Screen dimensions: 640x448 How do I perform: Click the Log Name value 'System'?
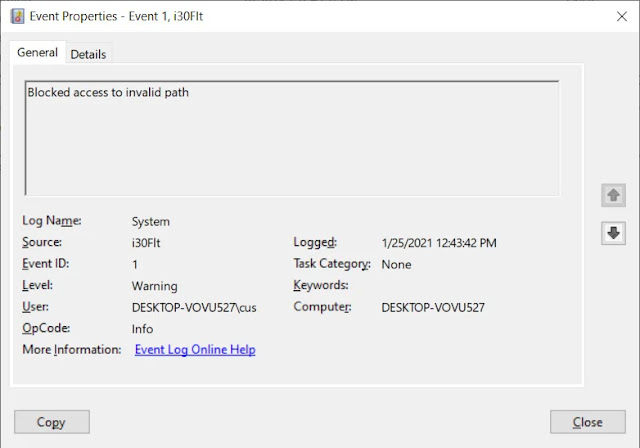point(151,222)
